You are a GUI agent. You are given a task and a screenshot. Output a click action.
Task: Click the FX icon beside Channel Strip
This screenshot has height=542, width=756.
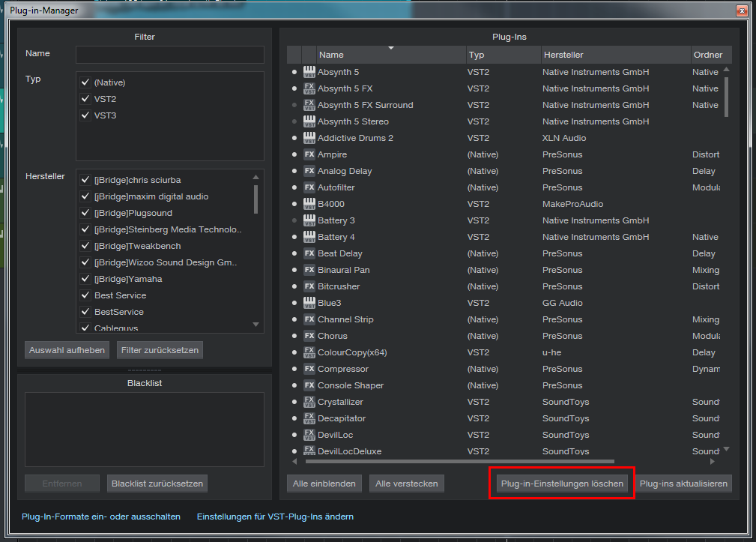point(309,319)
